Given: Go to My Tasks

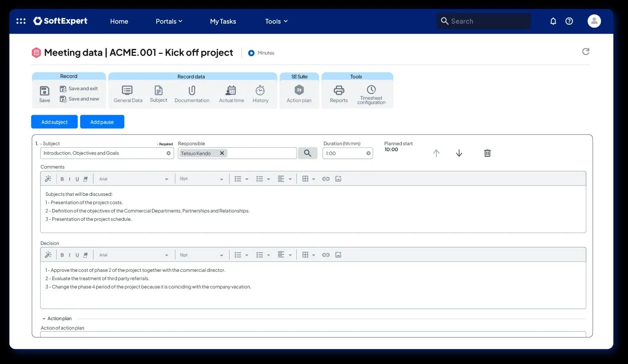Looking at the screenshot, I should (x=223, y=21).
